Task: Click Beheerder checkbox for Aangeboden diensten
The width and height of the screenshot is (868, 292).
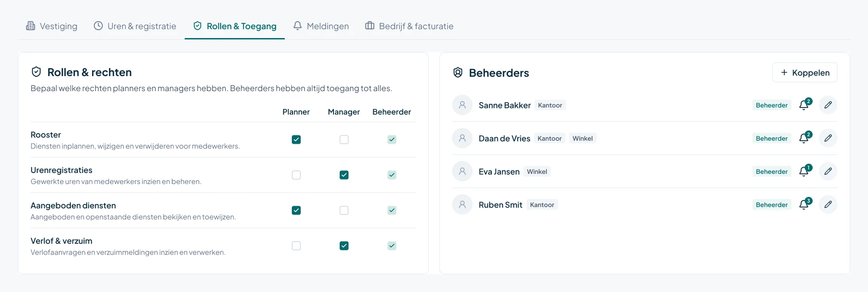Action: (392, 210)
